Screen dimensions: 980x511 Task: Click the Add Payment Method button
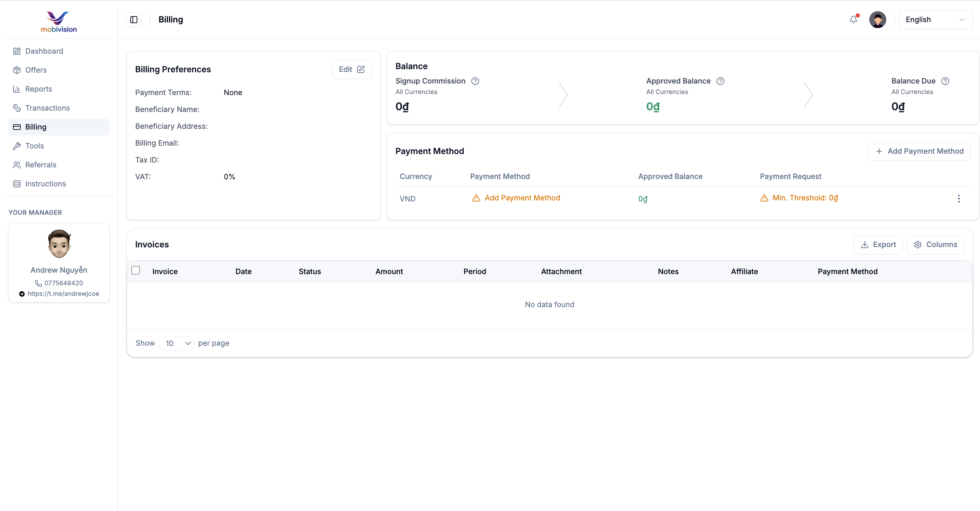(x=919, y=151)
